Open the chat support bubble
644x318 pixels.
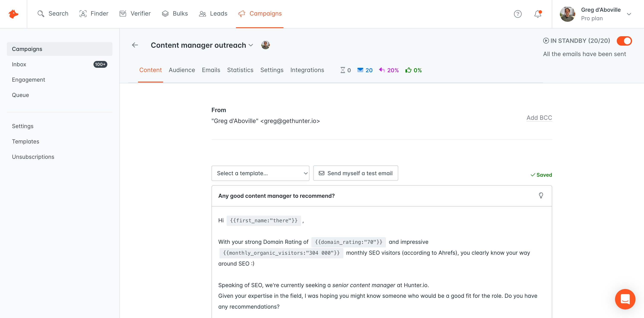point(625,299)
